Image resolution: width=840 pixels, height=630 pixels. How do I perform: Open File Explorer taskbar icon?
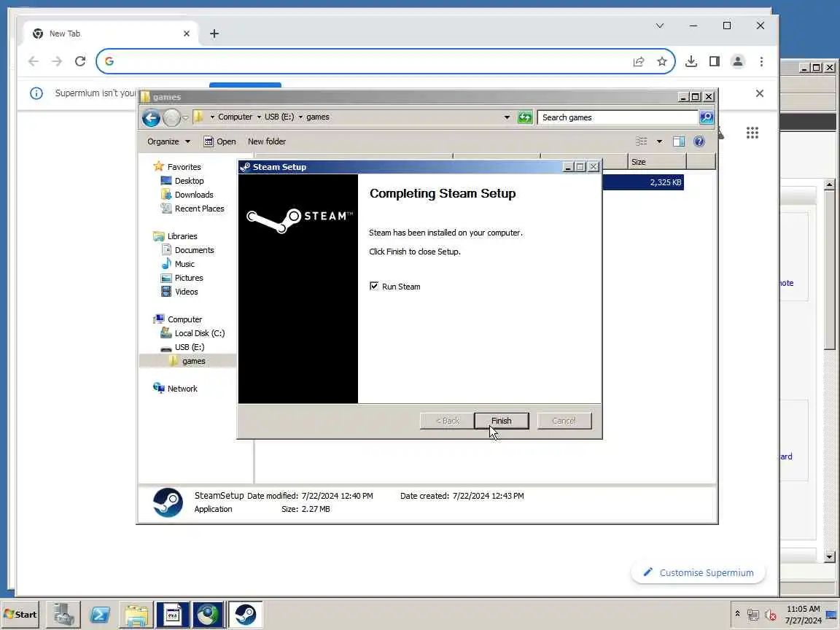tap(136, 615)
